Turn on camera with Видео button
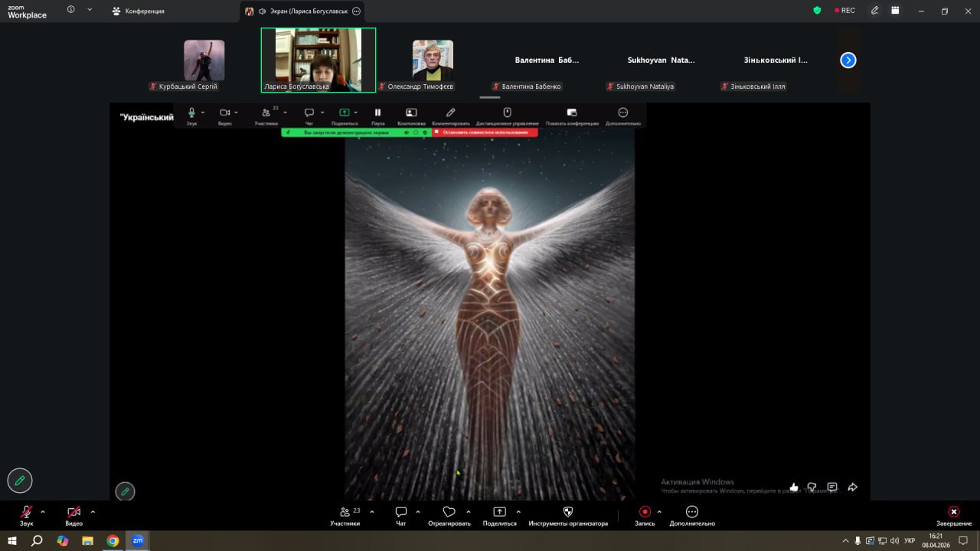This screenshot has width=980, height=551. [x=73, y=513]
